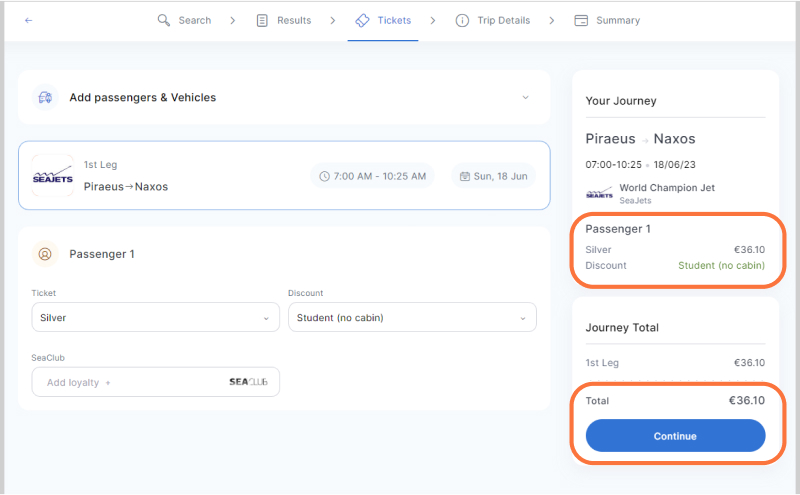Screen dimensions: 800x495
Task: Click the Results list icon
Action: point(262,20)
